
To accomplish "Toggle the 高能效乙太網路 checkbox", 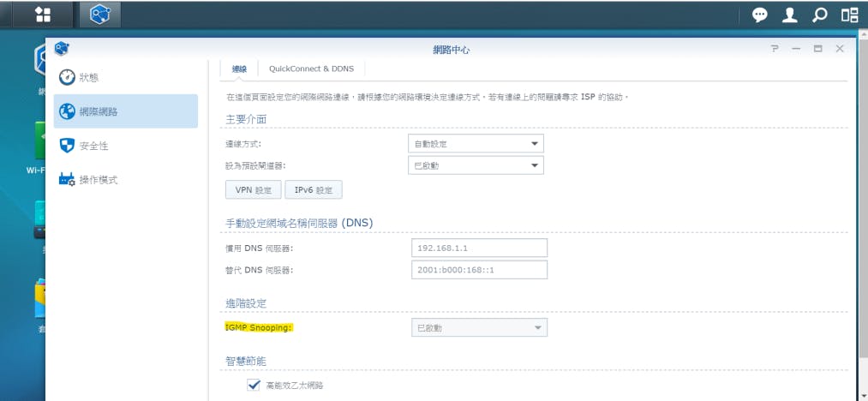I will (254, 385).
